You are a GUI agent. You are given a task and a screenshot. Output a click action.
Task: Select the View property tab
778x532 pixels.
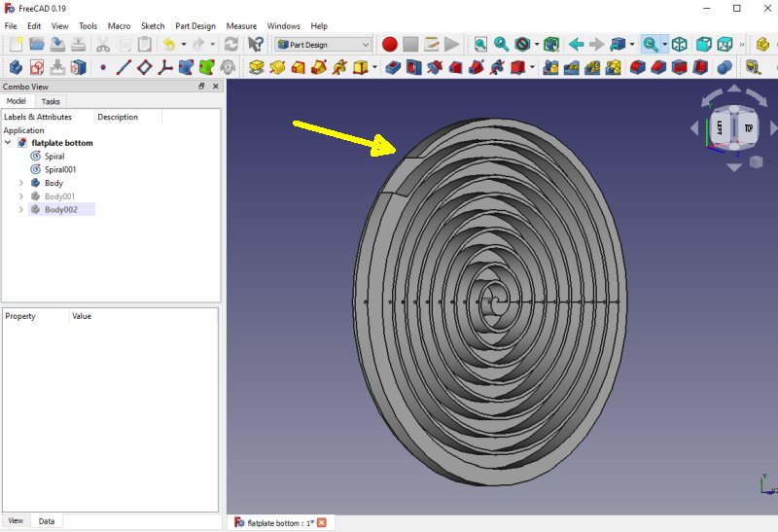16,520
